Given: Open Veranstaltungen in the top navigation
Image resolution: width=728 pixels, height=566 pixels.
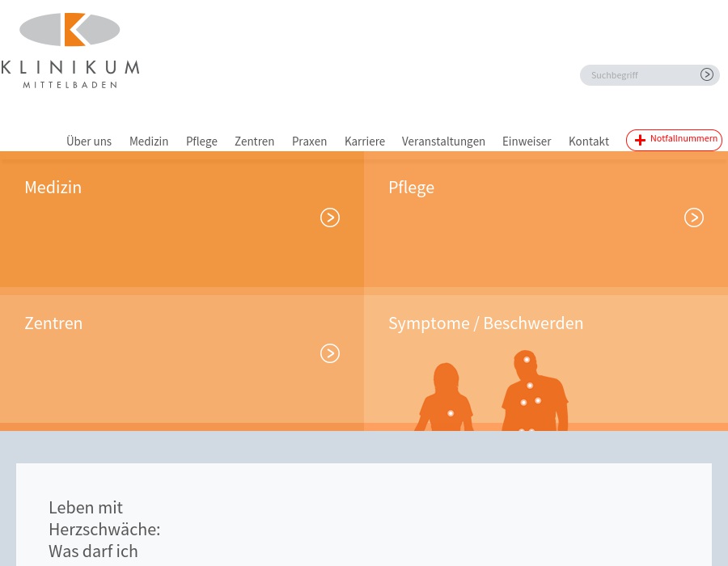Looking at the screenshot, I should click(443, 141).
